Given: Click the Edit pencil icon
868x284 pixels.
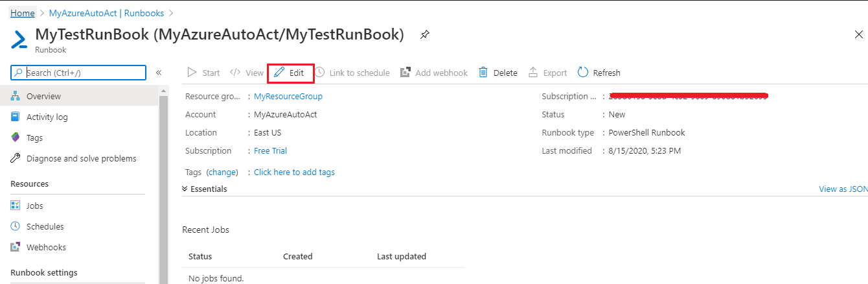Looking at the screenshot, I should coord(279,73).
